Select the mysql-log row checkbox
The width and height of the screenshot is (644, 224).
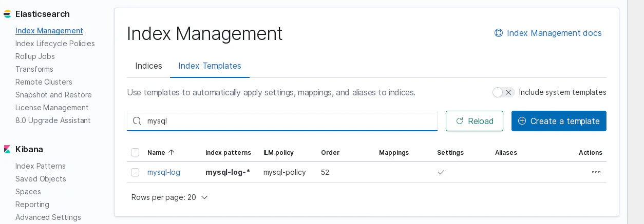[x=135, y=172]
